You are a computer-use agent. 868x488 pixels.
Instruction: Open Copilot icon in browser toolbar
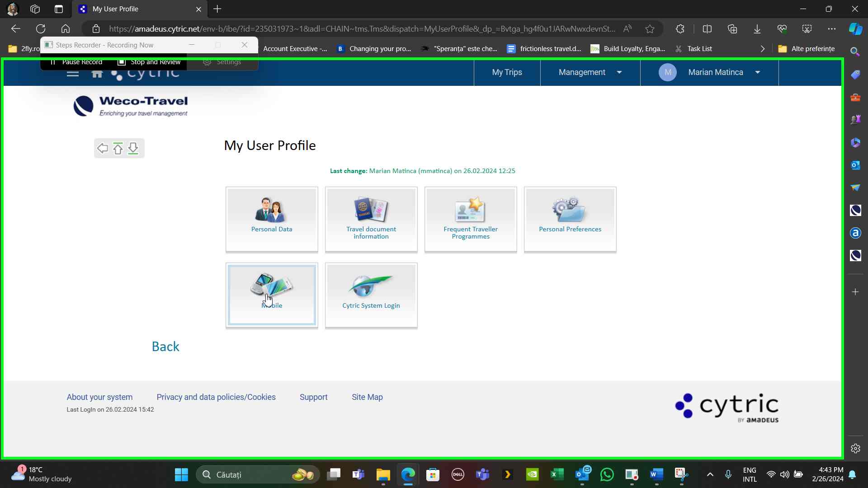[855, 29]
